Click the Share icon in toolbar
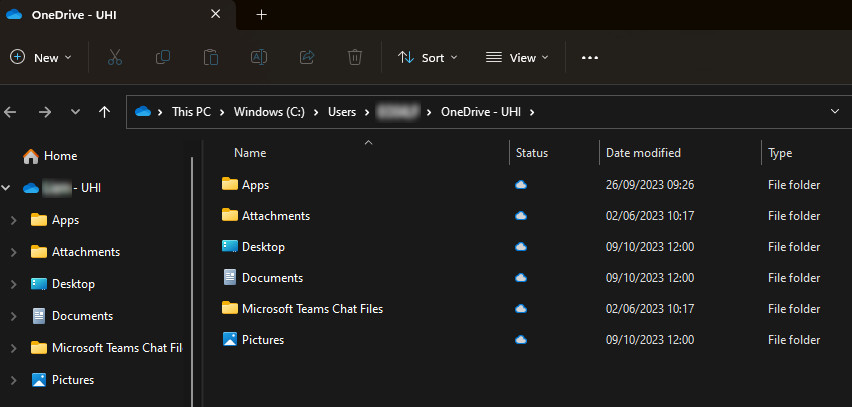The width and height of the screenshot is (852, 407). tap(306, 58)
